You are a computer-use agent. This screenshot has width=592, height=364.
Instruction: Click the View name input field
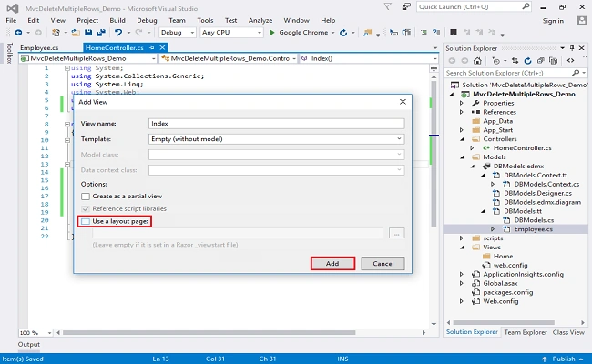pyautogui.click(x=276, y=124)
